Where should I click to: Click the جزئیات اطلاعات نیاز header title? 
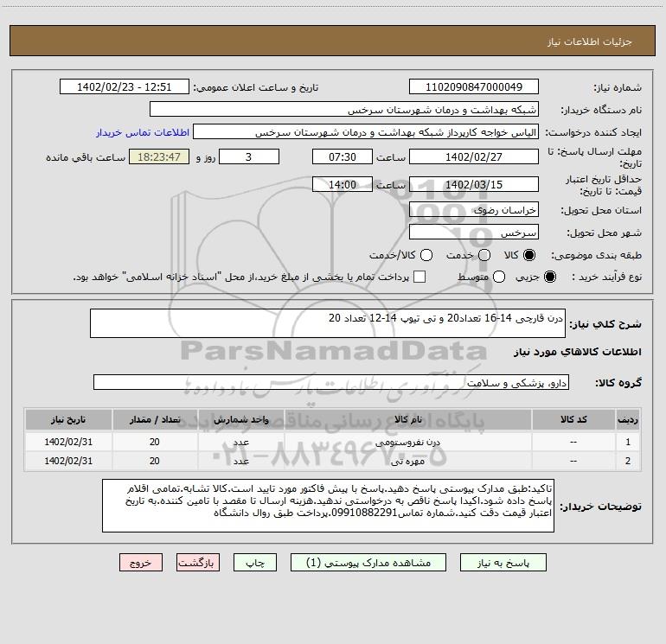click(x=589, y=41)
